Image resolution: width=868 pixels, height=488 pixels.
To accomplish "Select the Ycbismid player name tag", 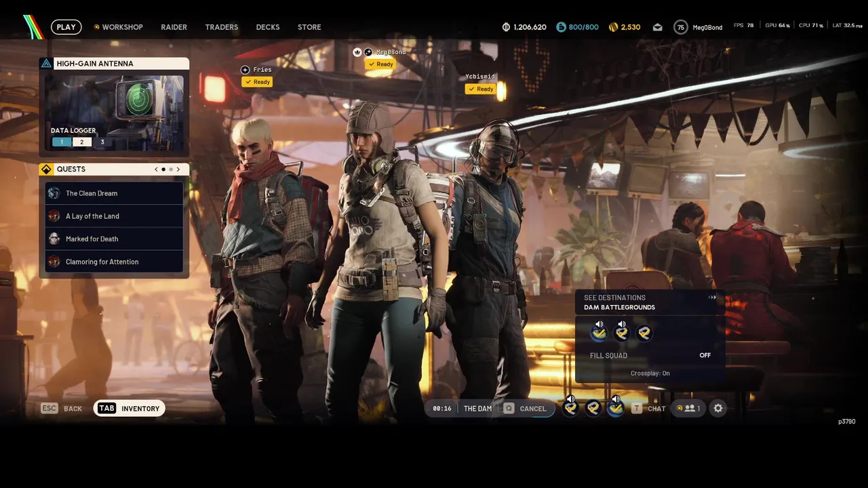I will (480, 77).
